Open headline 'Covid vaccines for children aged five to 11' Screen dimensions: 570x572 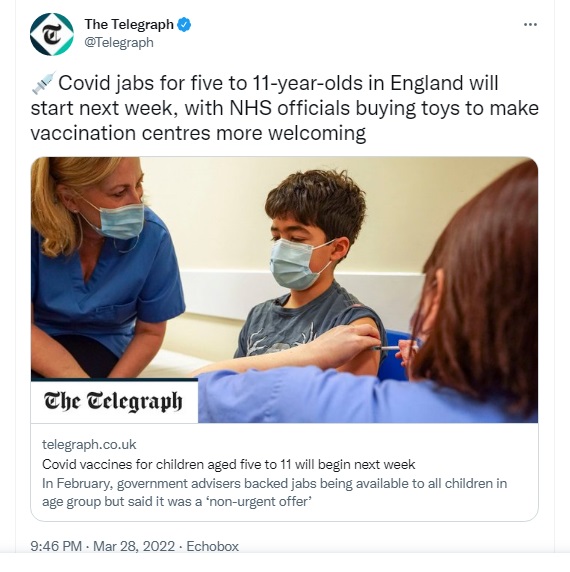tap(229, 464)
